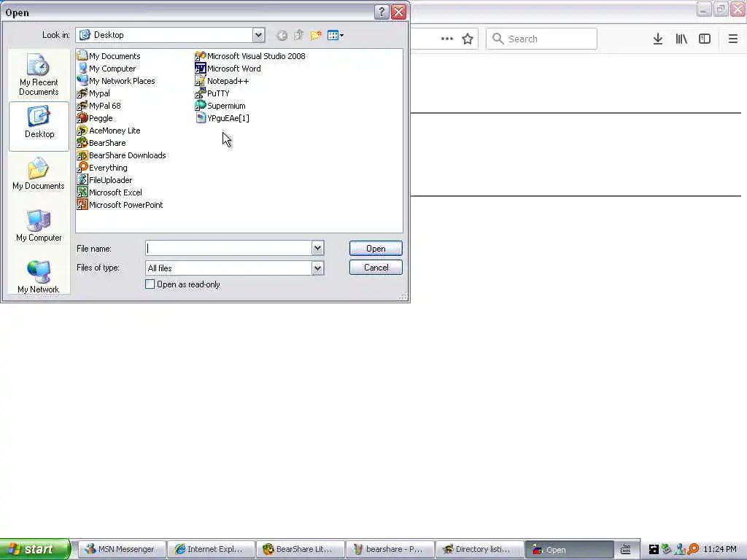Open the Windows Start menu

(x=35, y=549)
